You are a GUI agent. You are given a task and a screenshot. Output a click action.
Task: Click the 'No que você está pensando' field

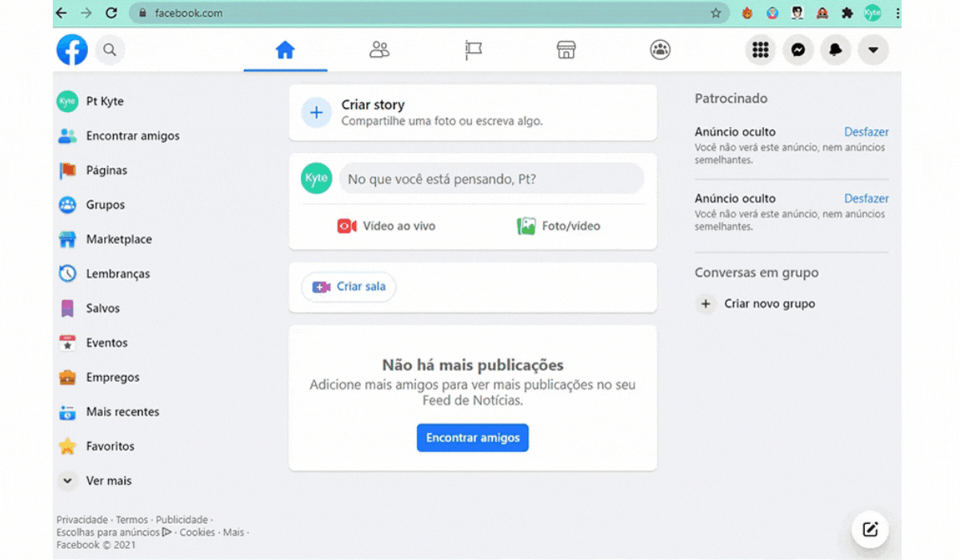491,178
